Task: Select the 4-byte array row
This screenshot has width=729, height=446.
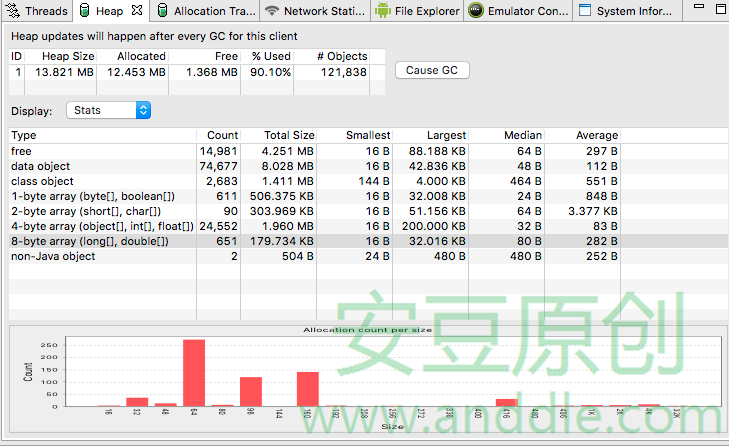Action: 368,226
